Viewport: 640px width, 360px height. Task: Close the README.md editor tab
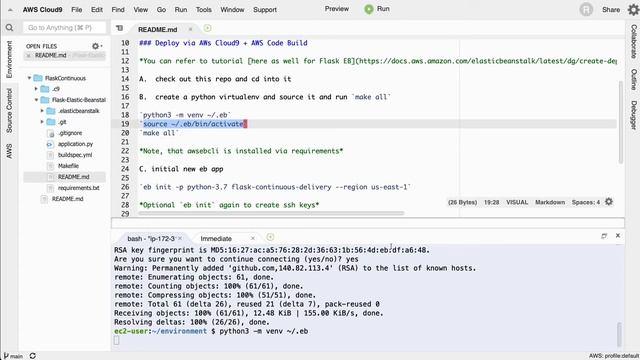click(x=190, y=29)
